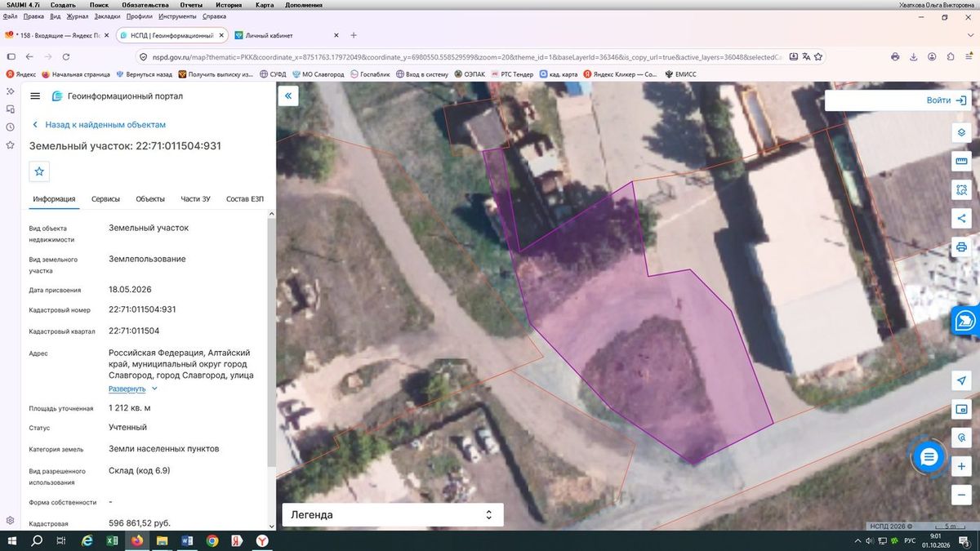Open the map layers panel
The height and width of the screenshot is (551, 980).
961,133
